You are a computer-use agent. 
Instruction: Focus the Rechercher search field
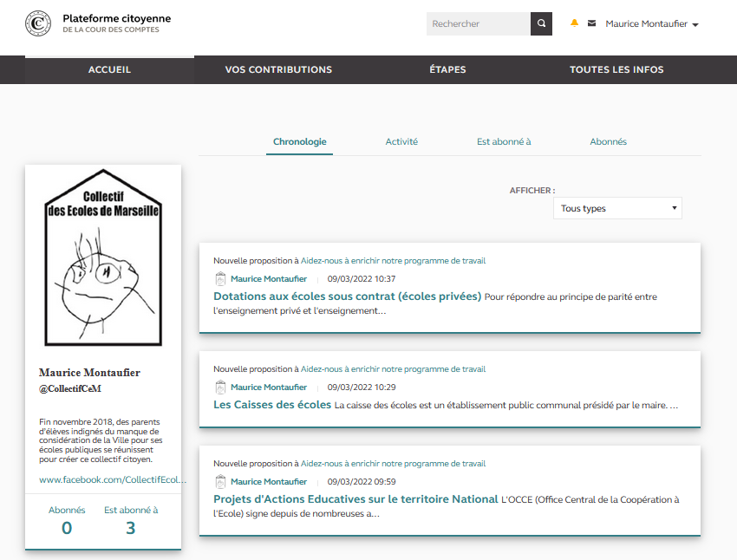click(479, 23)
